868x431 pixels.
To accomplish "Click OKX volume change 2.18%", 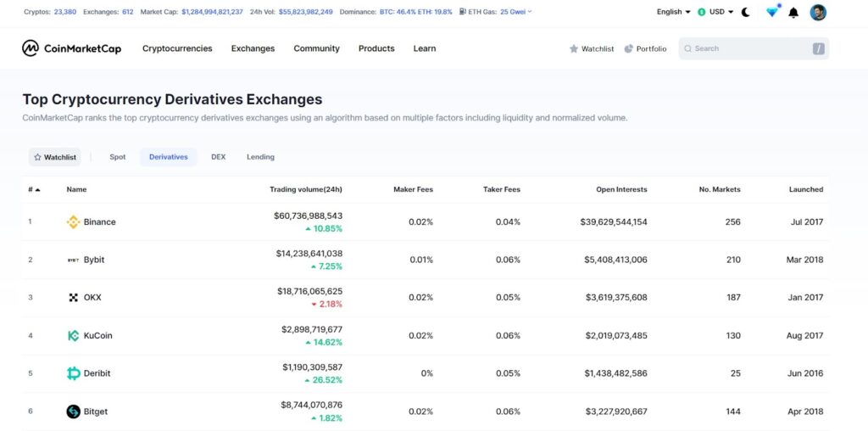I will pos(326,304).
